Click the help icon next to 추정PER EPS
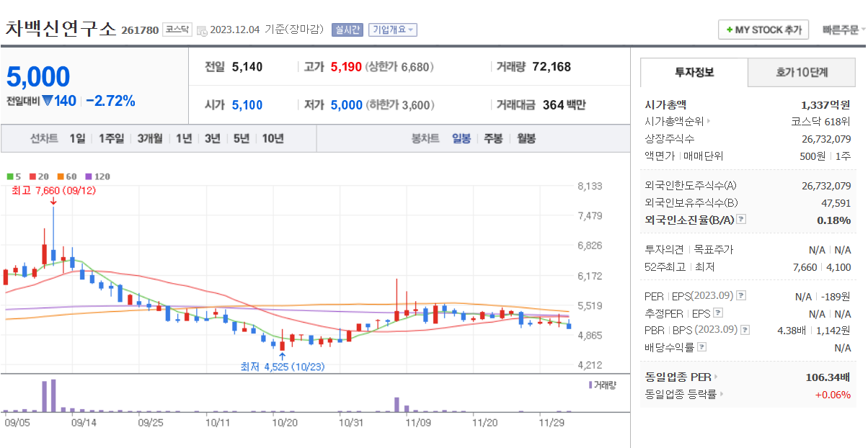The width and height of the screenshot is (868, 448). click(718, 313)
